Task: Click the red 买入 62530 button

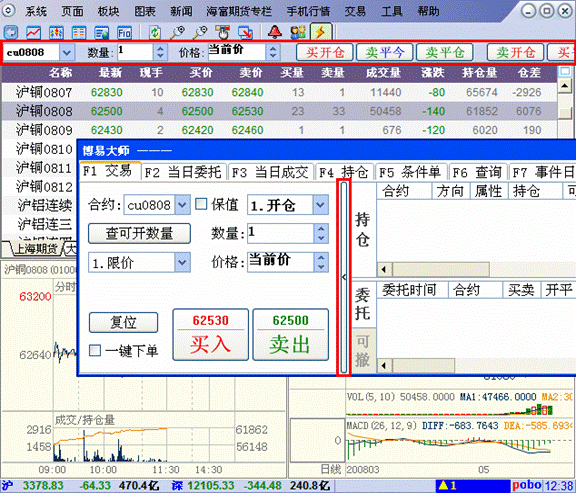Action: pyautogui.click(x=210, y=334)
